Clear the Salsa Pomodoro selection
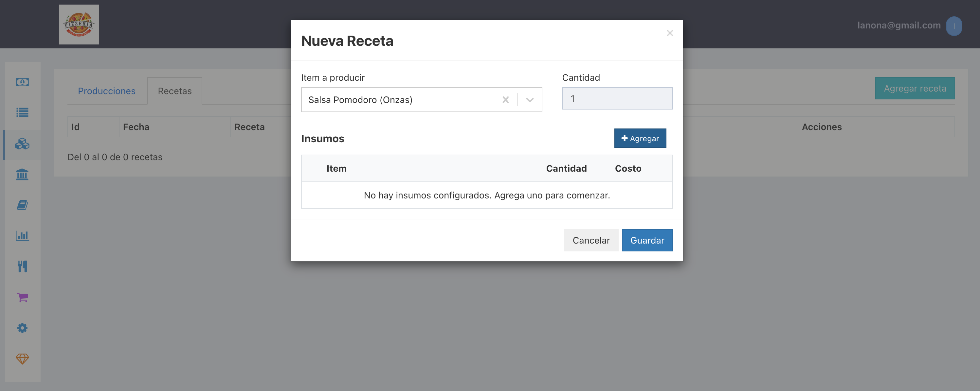This screenshot has height=391, width=980. click(506, 100)
